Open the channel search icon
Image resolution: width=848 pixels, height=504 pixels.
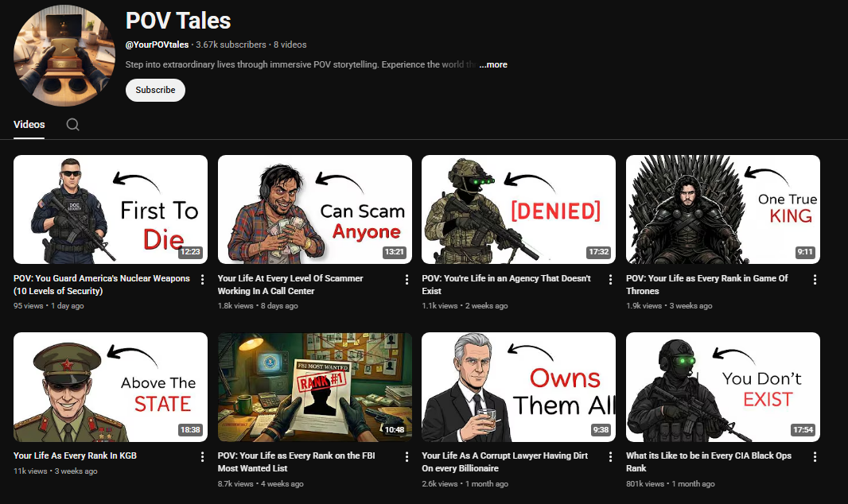72,125
